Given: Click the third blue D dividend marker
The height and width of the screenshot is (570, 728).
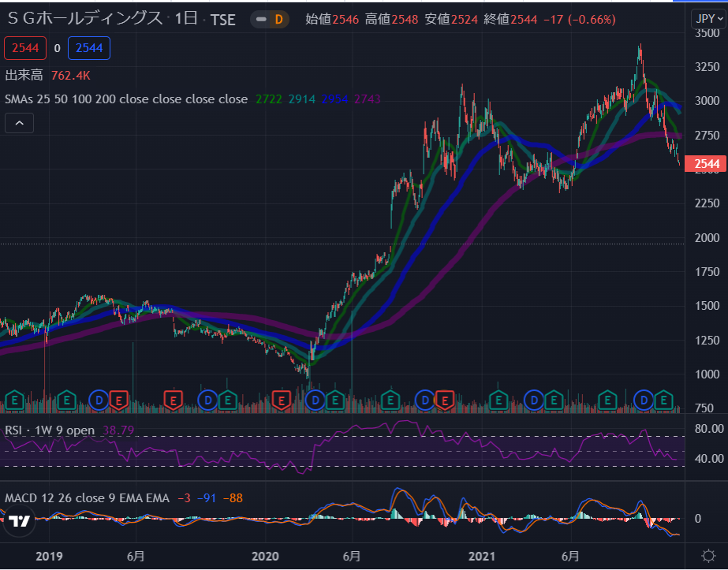Looking at the screenshot, I should [x=315, y=400].
